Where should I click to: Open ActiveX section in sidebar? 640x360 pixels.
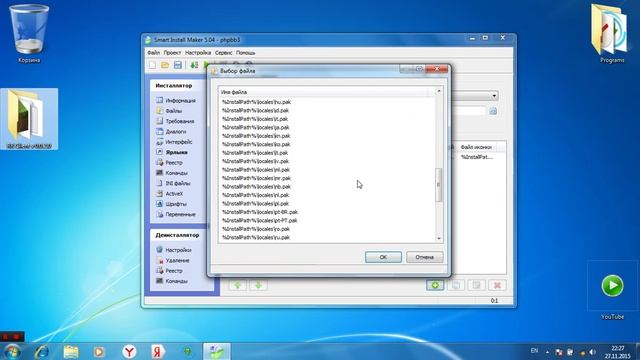[169, 193]
